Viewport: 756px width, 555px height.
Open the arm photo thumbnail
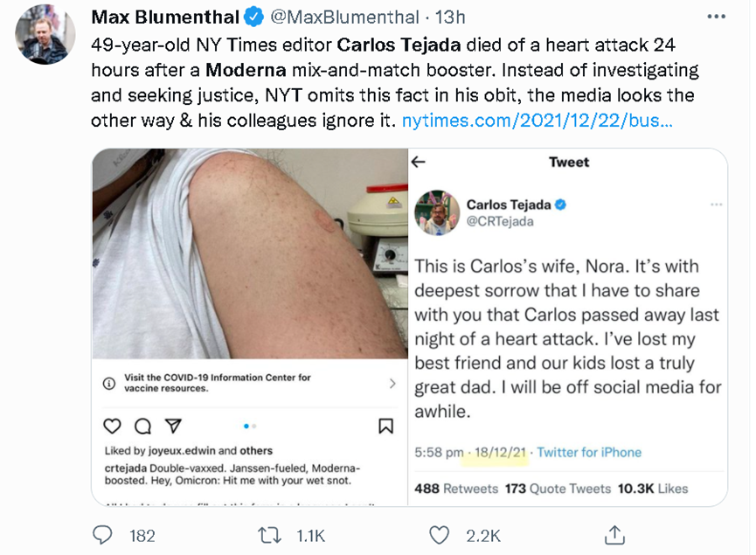[250, 253]
